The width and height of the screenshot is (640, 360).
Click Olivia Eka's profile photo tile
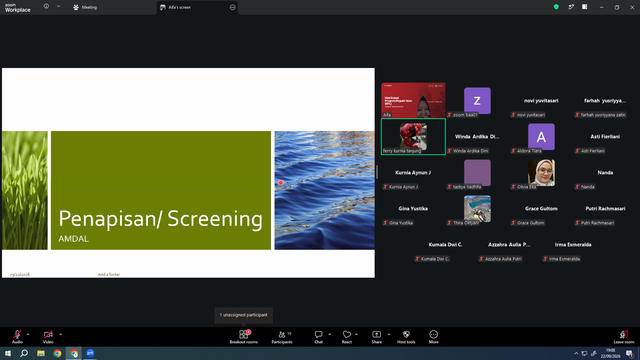tap(541, 173)
